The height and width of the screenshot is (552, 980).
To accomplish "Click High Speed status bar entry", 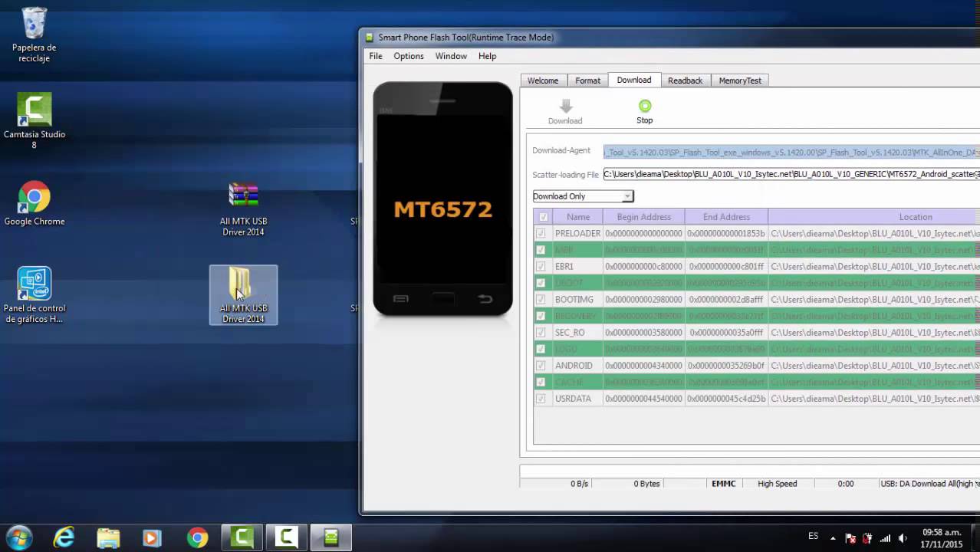I will point(778,484).
